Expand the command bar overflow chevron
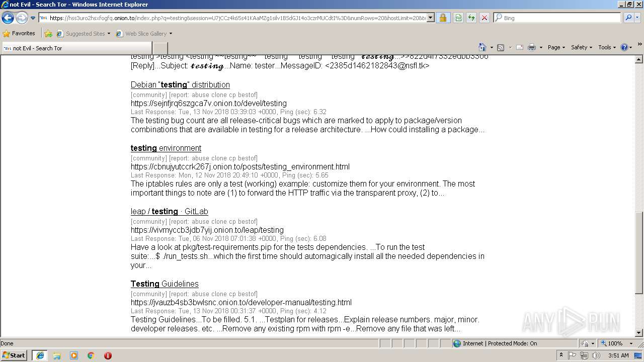Image resolution: width=644 pixels, height=362 pixels. (640, 44)
